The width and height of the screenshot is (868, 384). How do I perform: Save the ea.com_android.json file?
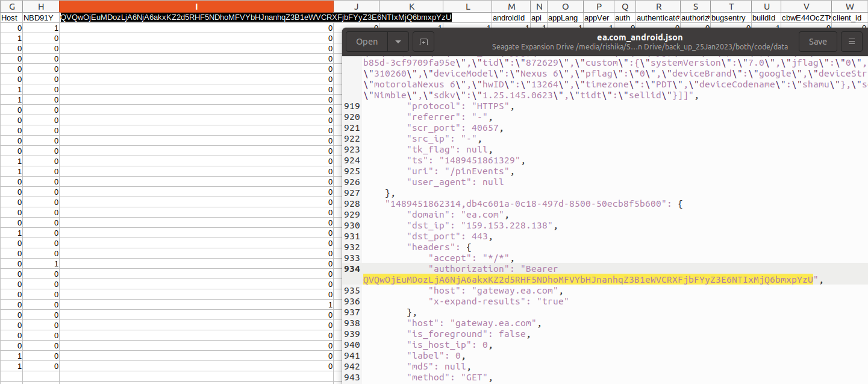point(817,42)
